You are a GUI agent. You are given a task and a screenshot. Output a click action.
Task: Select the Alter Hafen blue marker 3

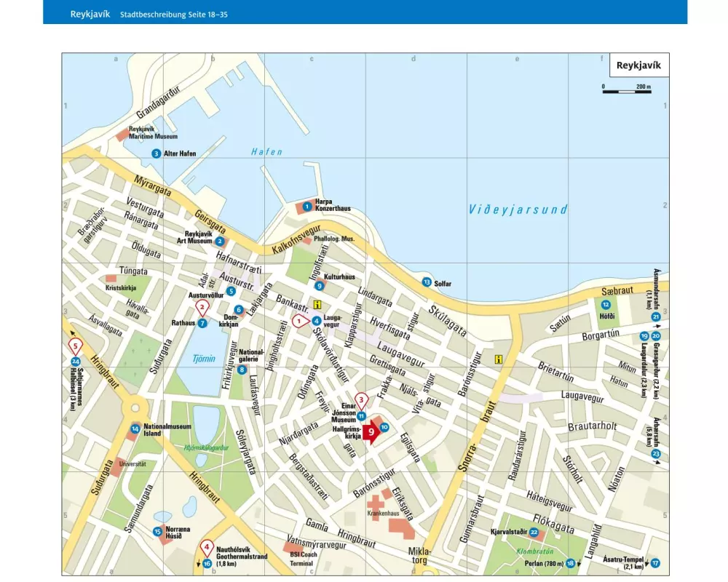point(156,154)
